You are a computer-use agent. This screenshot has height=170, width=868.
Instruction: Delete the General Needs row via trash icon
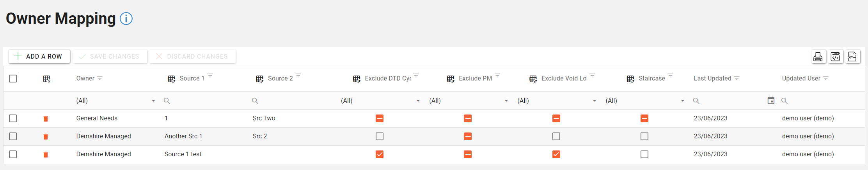tap(46, 118)
